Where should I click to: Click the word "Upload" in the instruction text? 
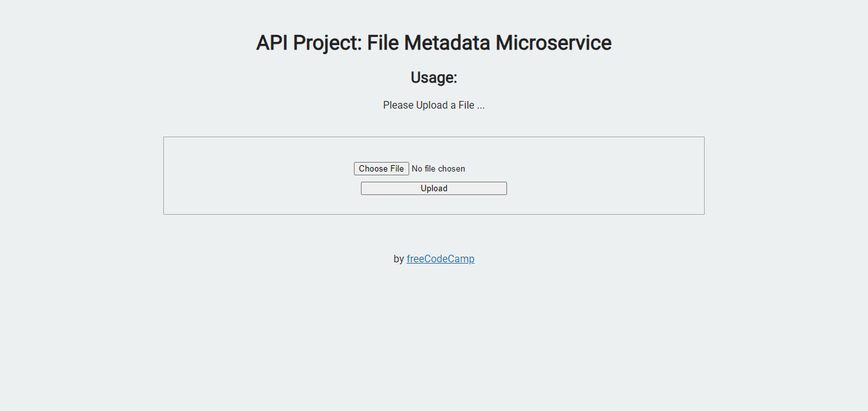coord(432,105)
